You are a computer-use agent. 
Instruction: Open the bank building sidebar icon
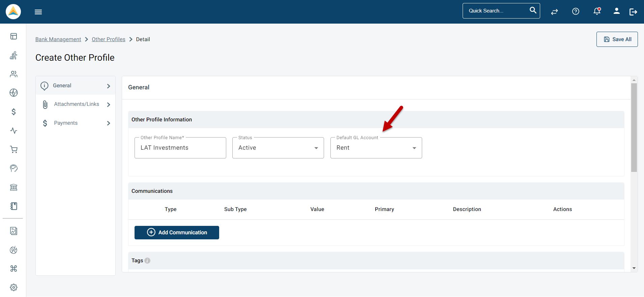[13, 187]
